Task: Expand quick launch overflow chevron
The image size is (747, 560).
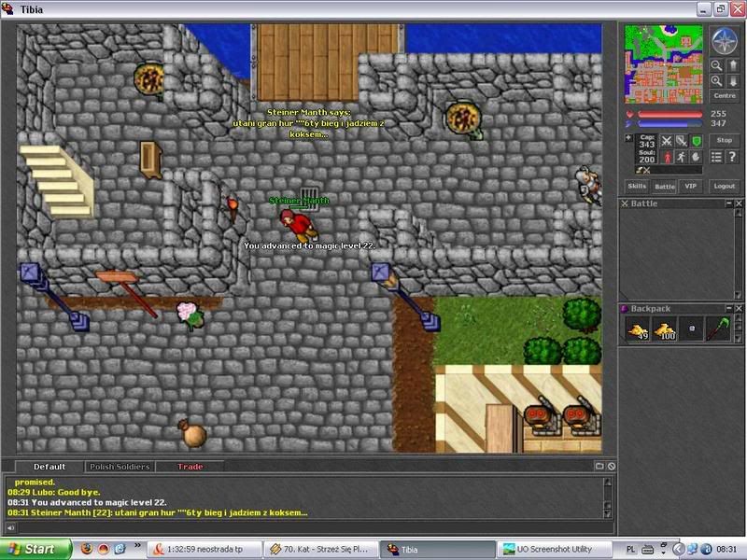Action: (137, 545)
